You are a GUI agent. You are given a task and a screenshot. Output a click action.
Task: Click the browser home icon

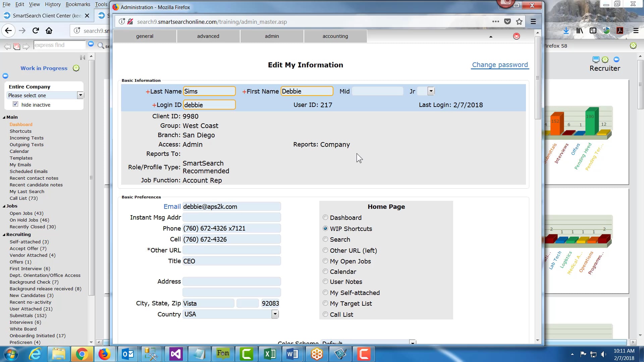pyautogui.click(x=49, y=31)
